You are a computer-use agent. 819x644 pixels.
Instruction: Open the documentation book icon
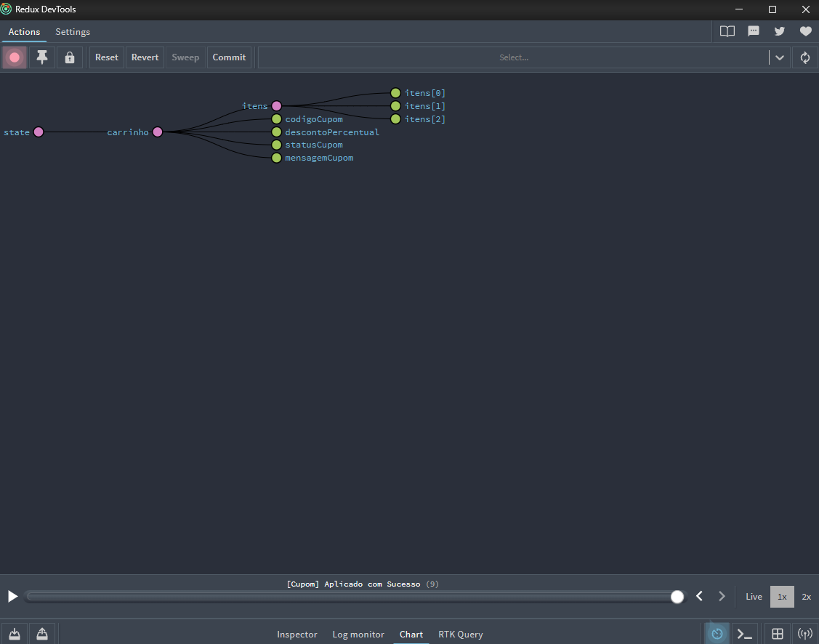pyautogui.click(x=727, y=31)
